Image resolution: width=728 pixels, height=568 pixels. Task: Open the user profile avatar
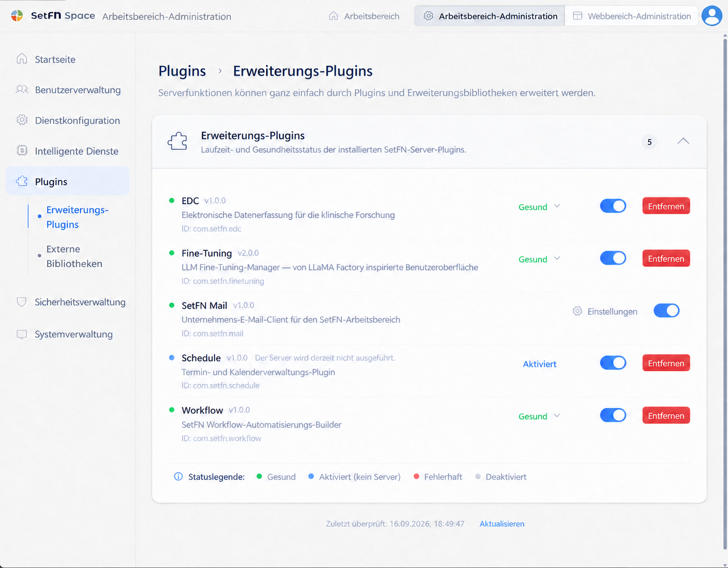(x=712, y=16)
